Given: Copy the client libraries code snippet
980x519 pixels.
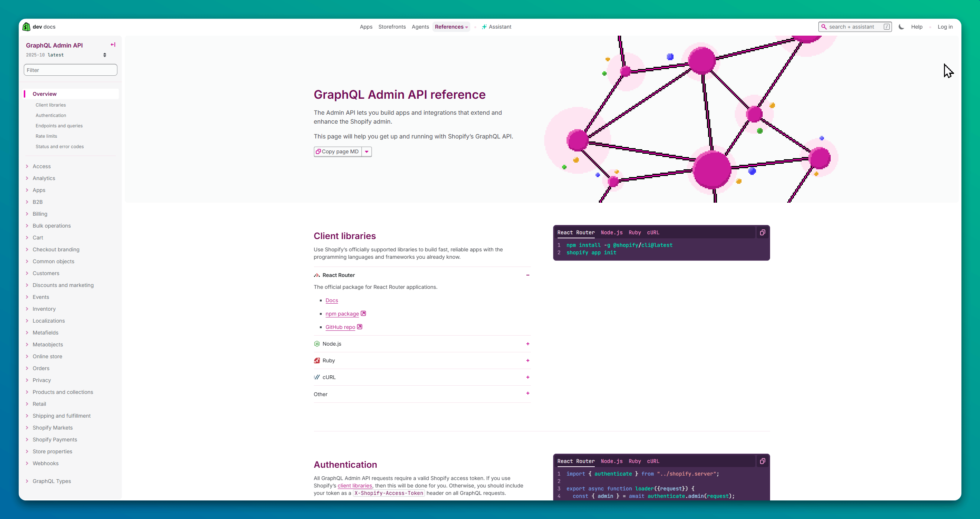Looking at the screenshot, I should click(x=762, y=232).
